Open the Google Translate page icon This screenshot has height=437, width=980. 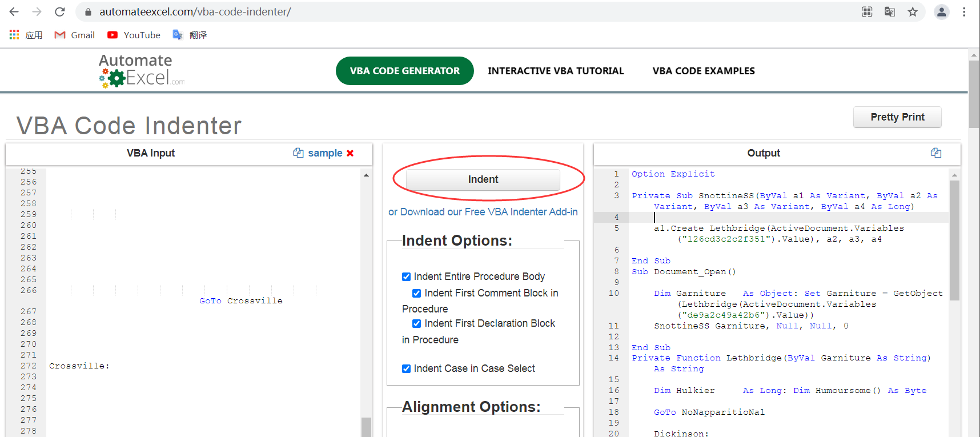(x=890, y=12)
